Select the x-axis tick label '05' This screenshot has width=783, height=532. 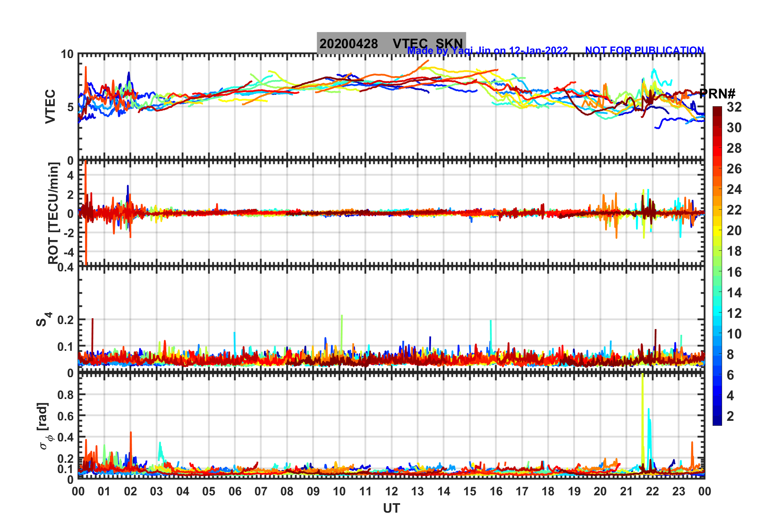tap(209, 491)
